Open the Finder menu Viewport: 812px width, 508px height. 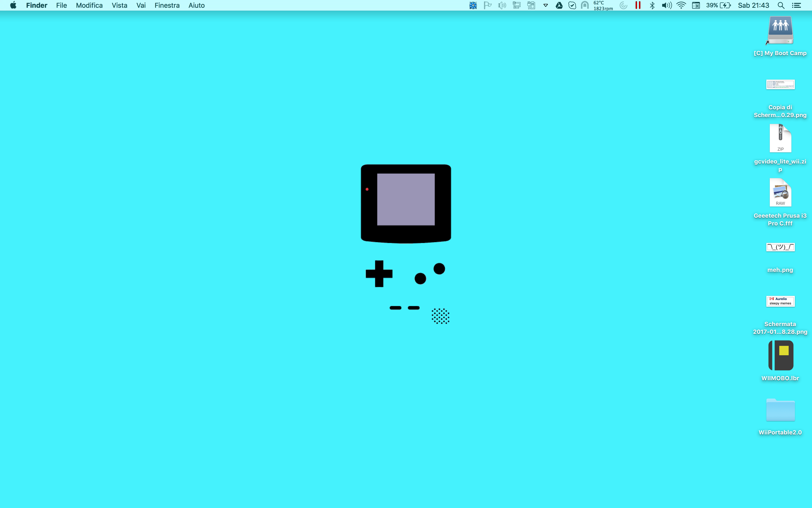pos(36,5)
